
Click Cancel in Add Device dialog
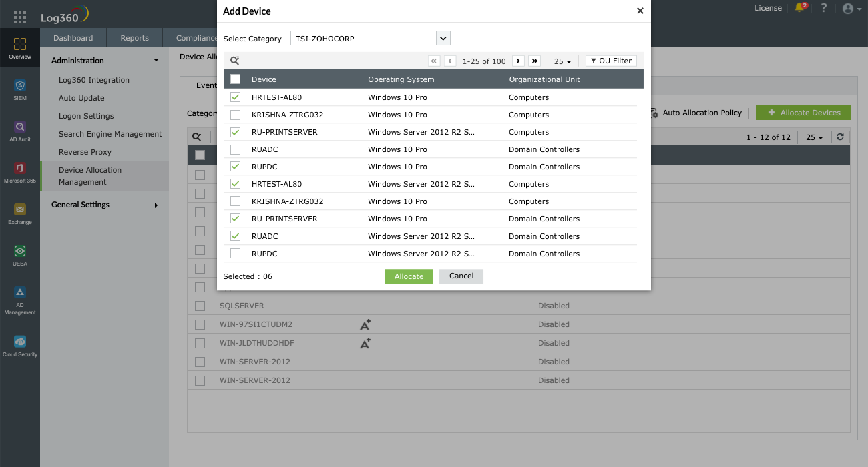[461, 276]
